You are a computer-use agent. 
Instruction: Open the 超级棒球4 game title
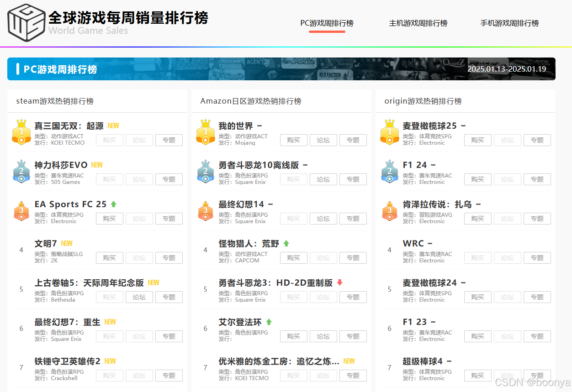tap(423, 361)
